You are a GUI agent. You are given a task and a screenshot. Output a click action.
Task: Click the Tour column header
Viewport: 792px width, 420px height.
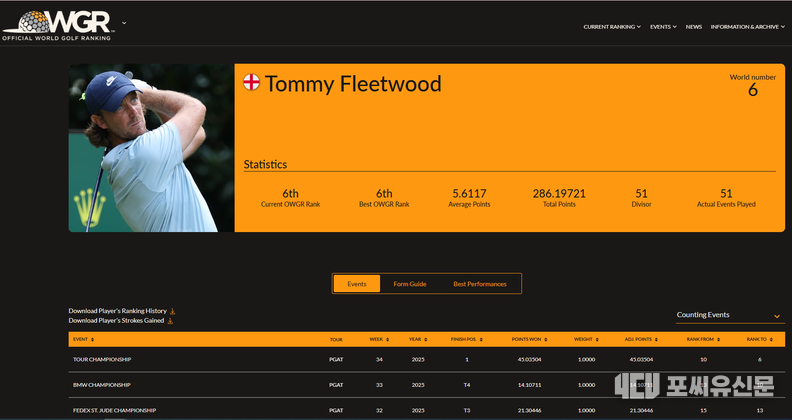click(x=336, y=340)
